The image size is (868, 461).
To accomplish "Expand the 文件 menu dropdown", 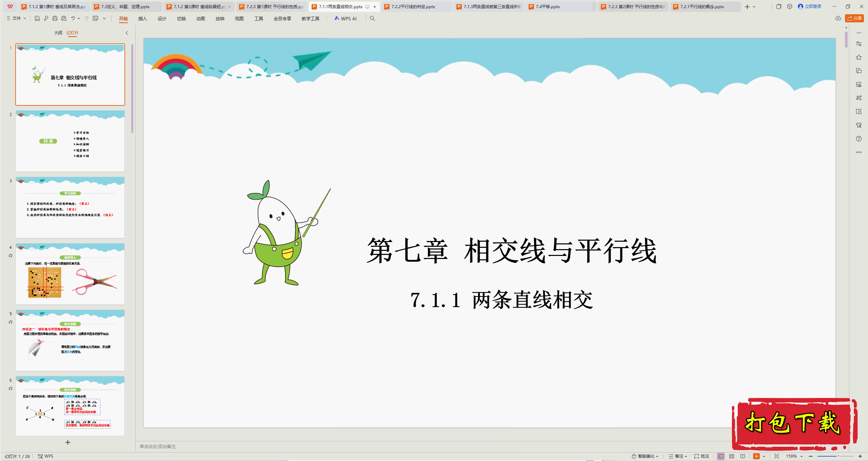I will coord(17,19).
